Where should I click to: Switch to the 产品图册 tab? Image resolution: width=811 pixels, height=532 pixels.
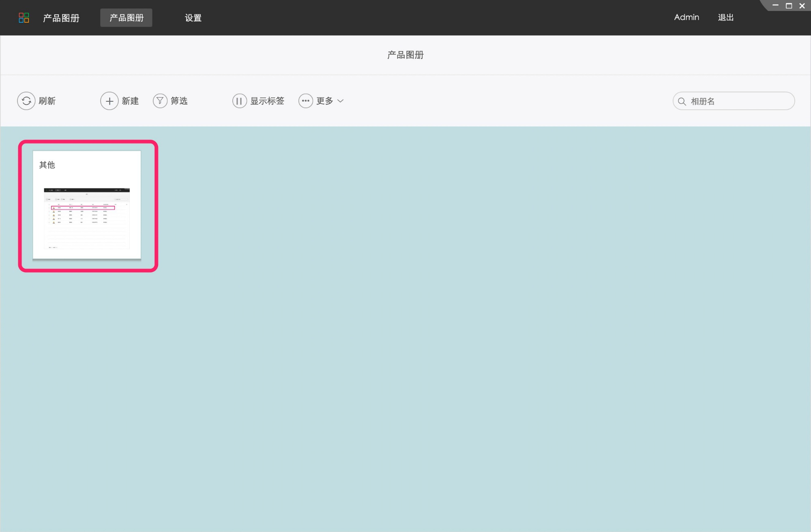[127, 18]
